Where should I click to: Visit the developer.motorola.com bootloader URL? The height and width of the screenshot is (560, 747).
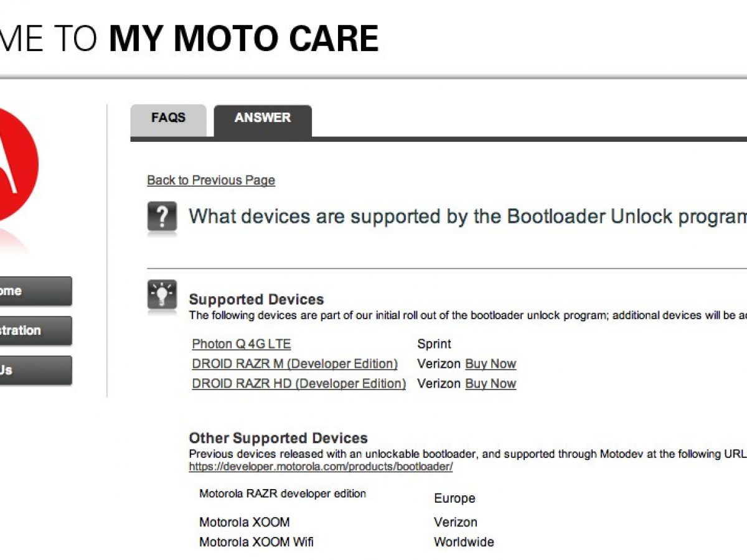pyautogui.click(x=321, y=467)
